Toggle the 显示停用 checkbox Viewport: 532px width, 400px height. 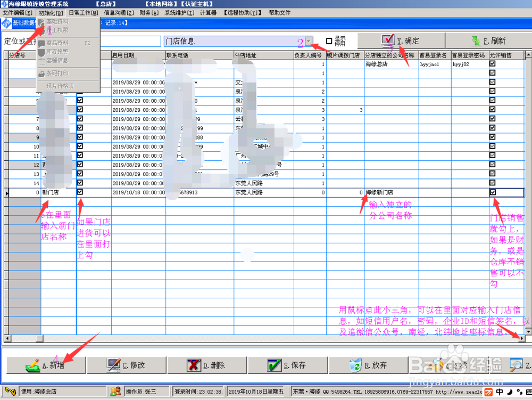[329, 41]
